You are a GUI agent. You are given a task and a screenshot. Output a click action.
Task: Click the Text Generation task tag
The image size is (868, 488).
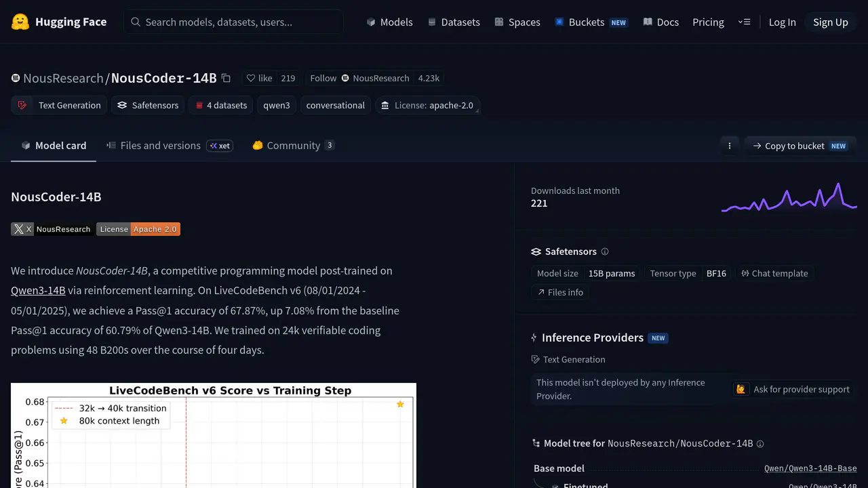tap(59, 105)
